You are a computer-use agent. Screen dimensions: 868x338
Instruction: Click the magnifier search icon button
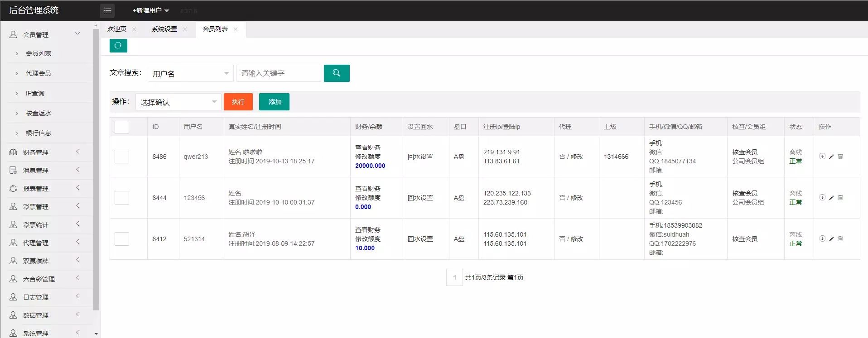click(x=337, y=73)
